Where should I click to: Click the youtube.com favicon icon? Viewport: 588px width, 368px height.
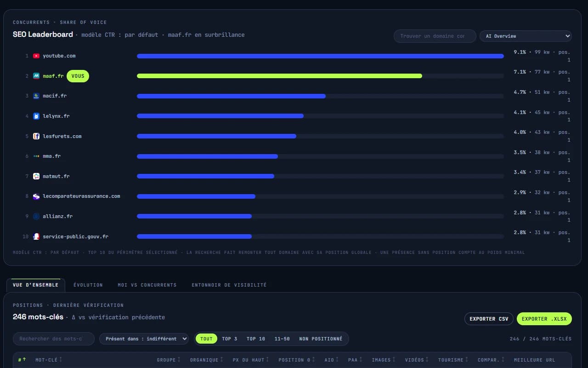tap(36, 56)
